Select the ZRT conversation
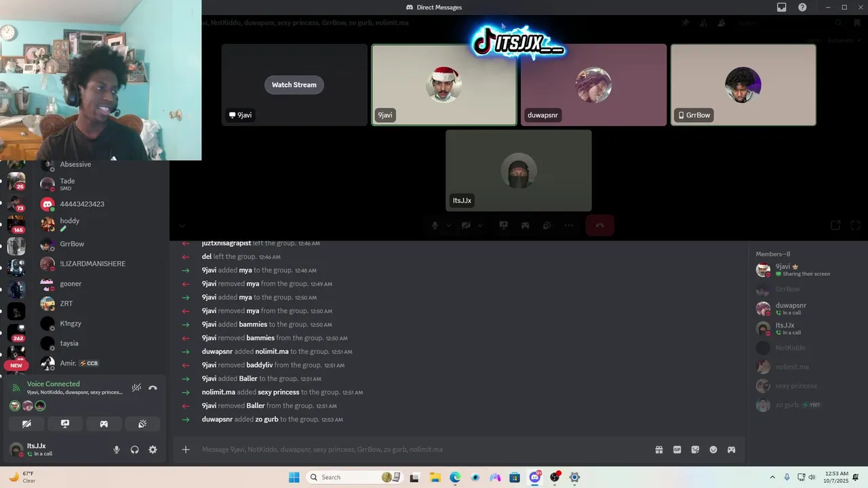Image resolution: width=868 pixels, height=488 pixels. click(x=101, y=304)
